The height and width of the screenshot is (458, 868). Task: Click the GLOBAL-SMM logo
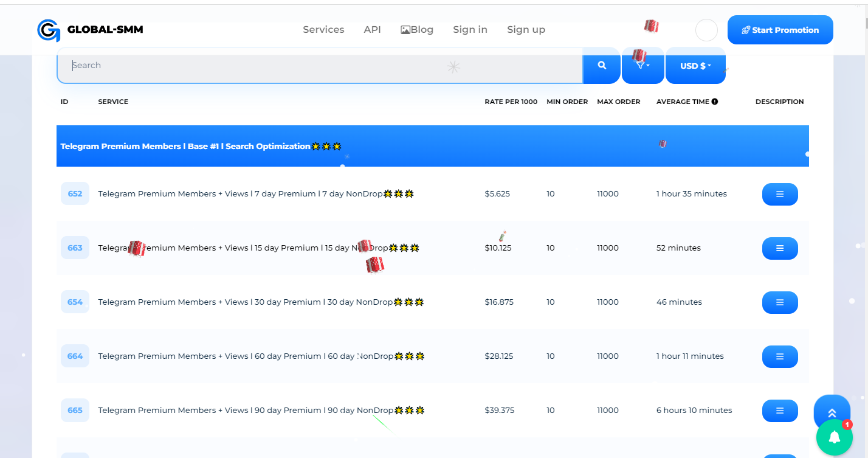pos(90,30)
